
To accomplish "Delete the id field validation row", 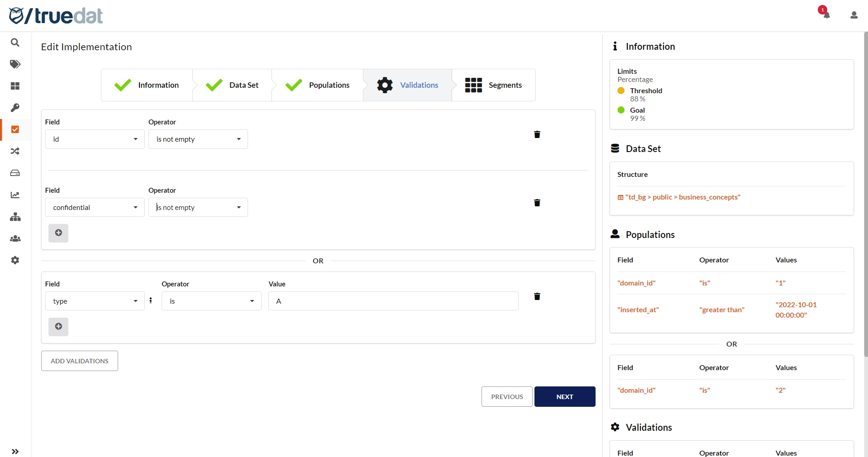I will coord(537,134).
